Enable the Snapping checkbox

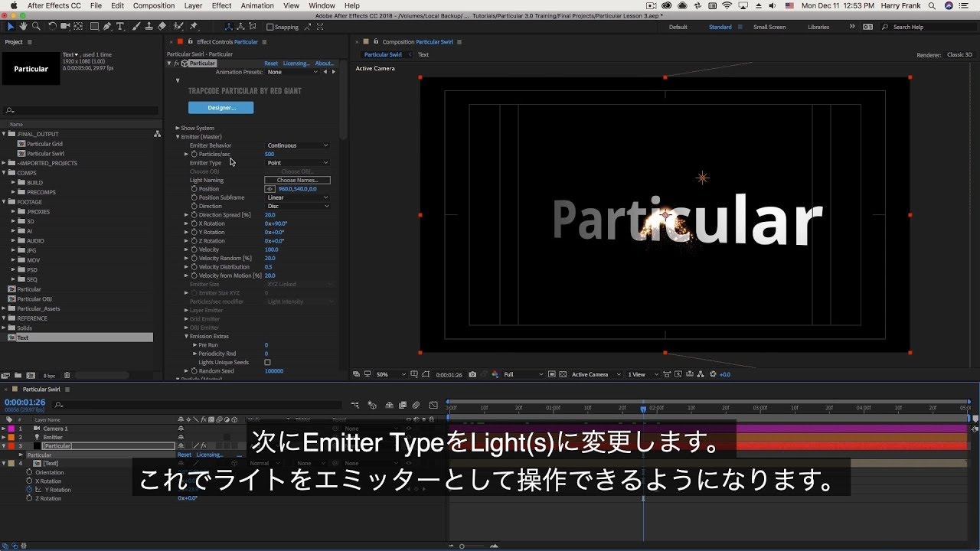pyautogui.click(x=269, y=27)
